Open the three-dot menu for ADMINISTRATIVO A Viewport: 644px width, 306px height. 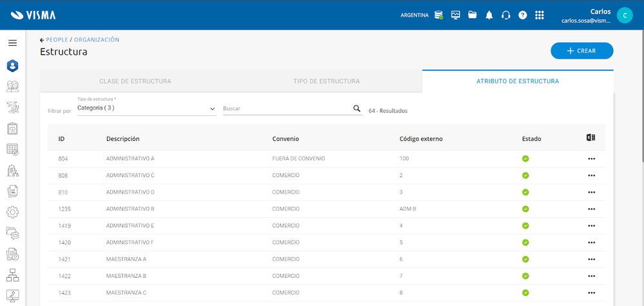(x=591, y=158)
